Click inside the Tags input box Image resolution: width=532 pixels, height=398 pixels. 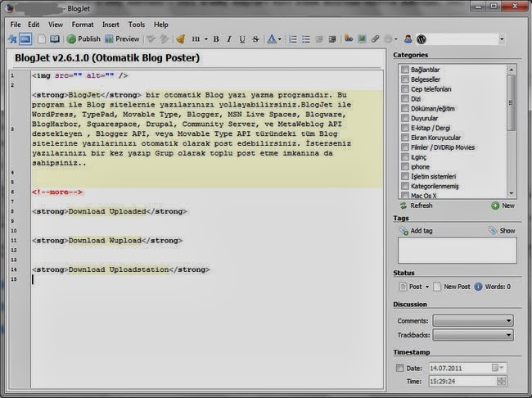point(458,251)
